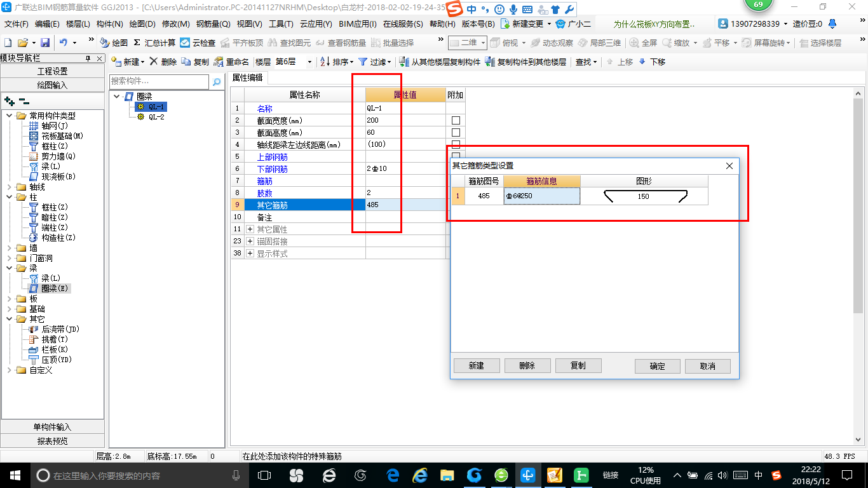Image resolution: width=868 pixels, height=488 pixels.
Task: Select 现浇板(B) in the component tree
Action: pos(51,177)
